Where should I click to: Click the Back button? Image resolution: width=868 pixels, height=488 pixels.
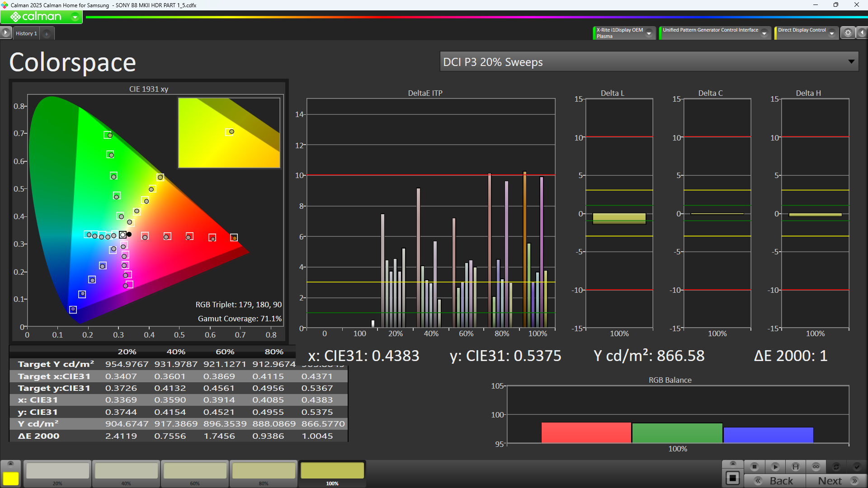coord(775,481)
